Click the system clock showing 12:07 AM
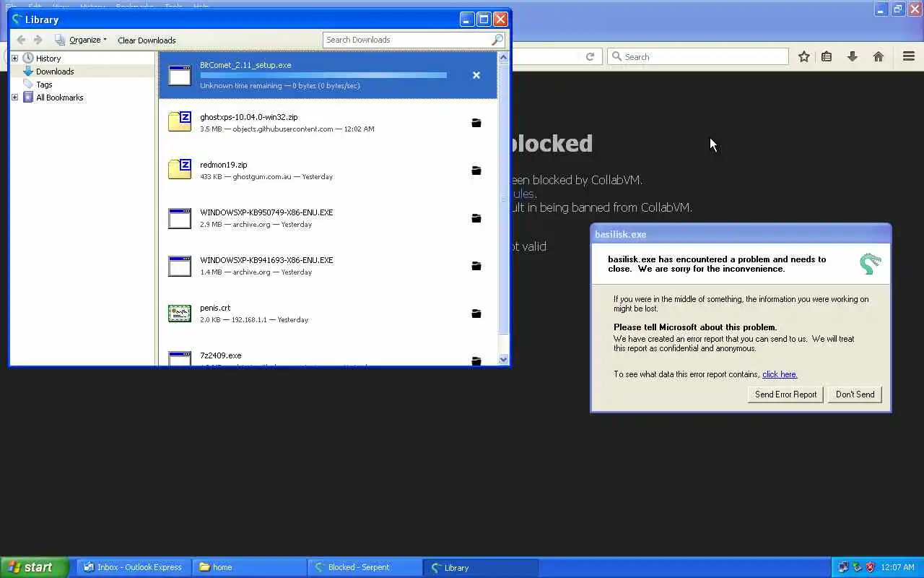The width and height of the screenshot is (924, 578). coord(898,567)
